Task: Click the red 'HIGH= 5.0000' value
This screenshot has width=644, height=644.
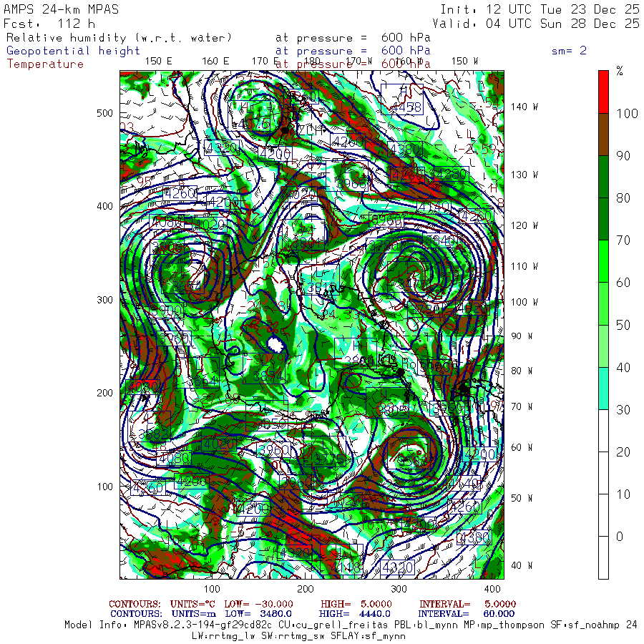Action: pyautogui.click(x=356, y=604)
